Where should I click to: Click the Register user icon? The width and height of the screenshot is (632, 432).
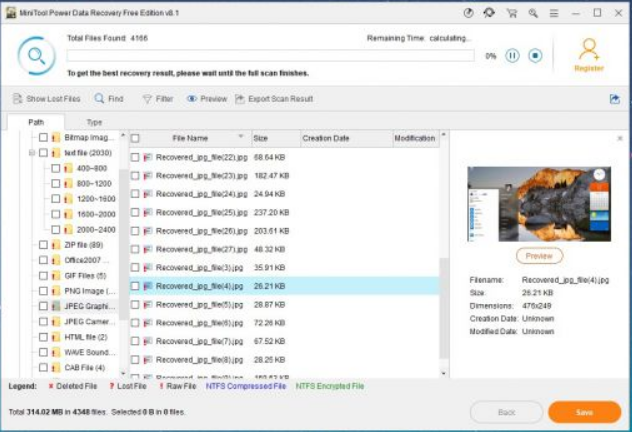click(589, 55)
